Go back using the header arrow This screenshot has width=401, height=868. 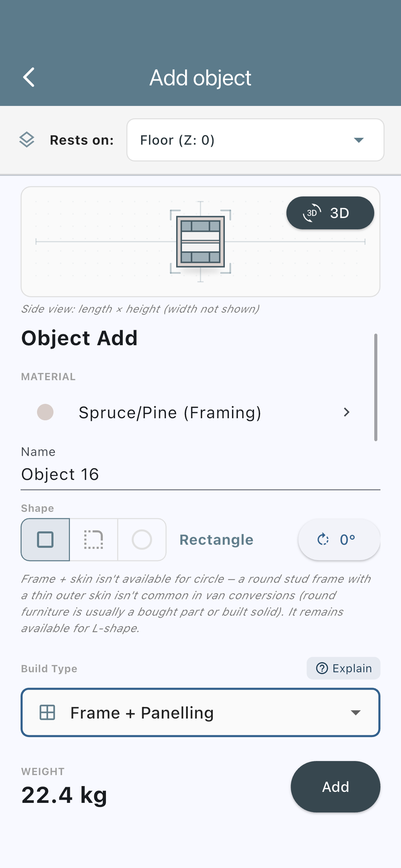[x=29, y=77]
